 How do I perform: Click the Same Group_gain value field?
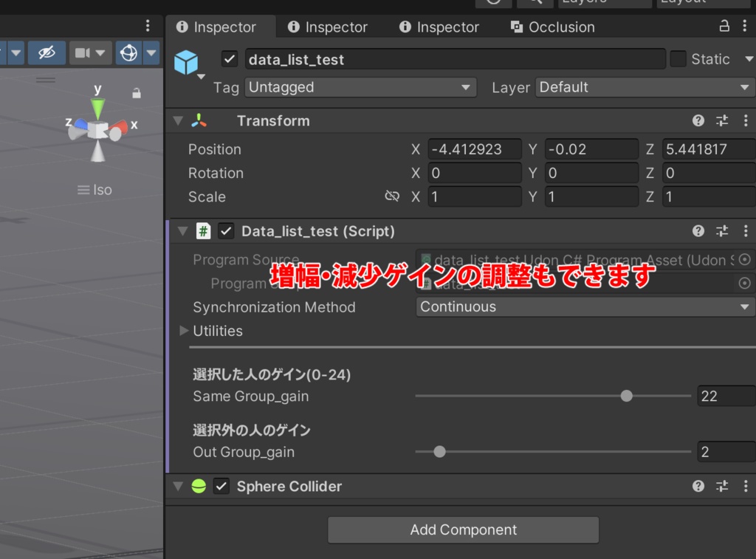[x=726, y=396]
